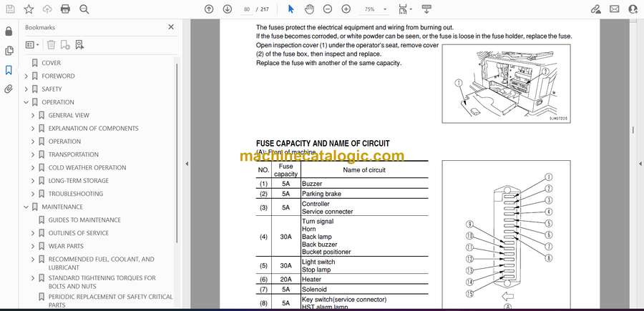The height and width of the screenshot is (311, 644).
Task: Open the find text magnifier icon
Action: coord(84,9)
